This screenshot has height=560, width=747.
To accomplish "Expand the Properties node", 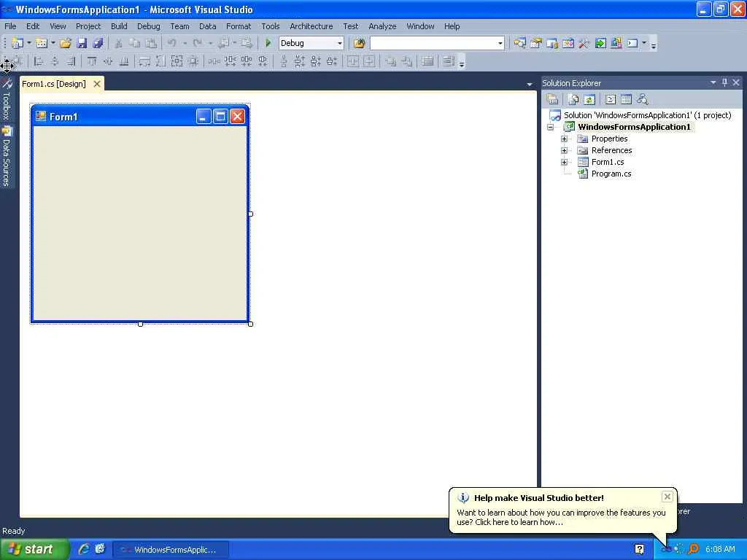I will (x=564, y=139).
